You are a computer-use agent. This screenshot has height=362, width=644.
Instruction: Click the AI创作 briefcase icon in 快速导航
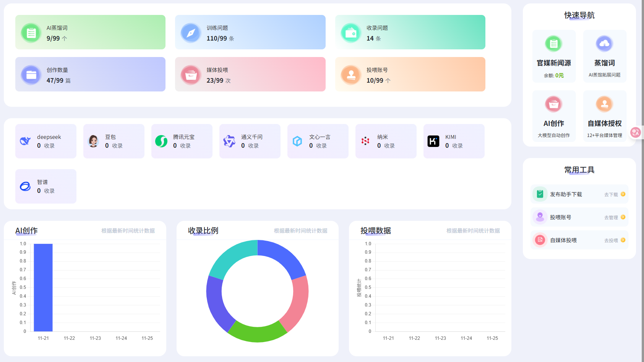(x=554, y=104)
